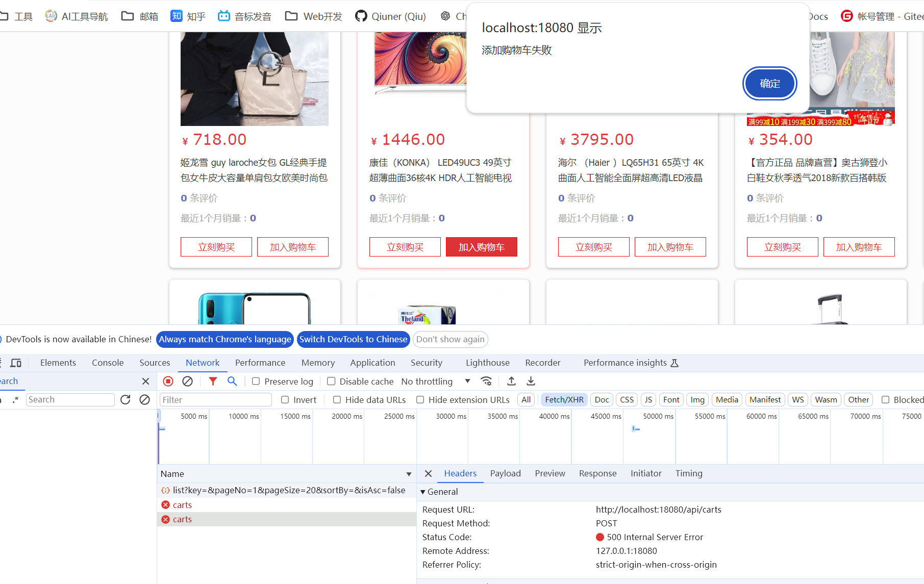Select the list?key= request row

click(x=287, y=490)
